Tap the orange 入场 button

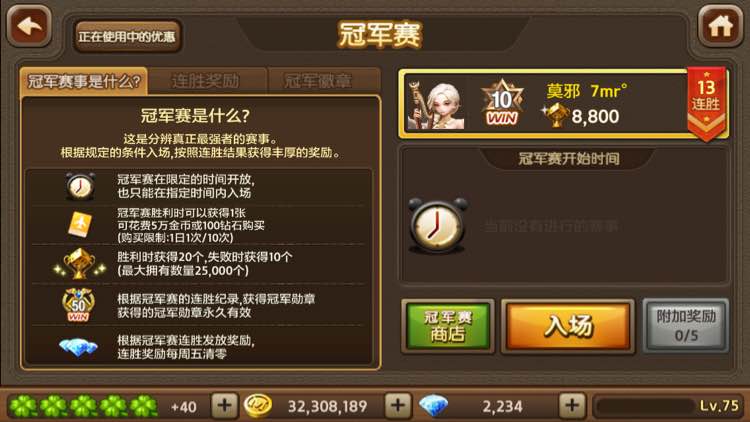[568, 326]
